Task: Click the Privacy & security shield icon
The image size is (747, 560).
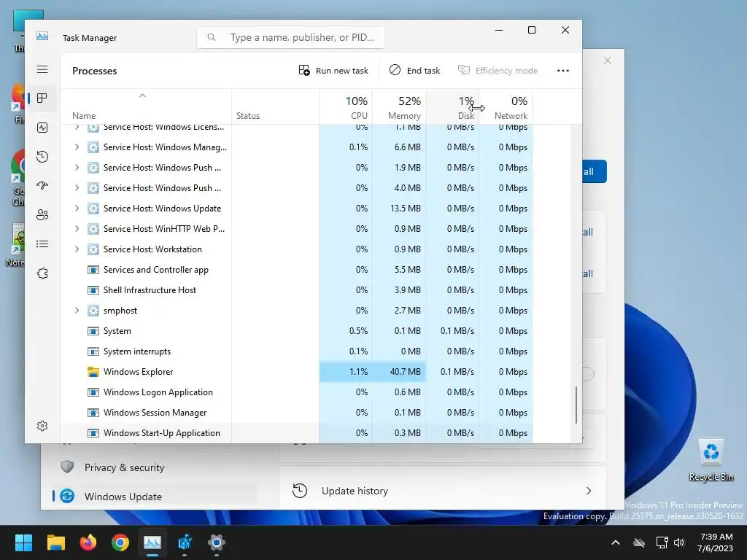Action: pyautogui.click(x=67, y=467)
